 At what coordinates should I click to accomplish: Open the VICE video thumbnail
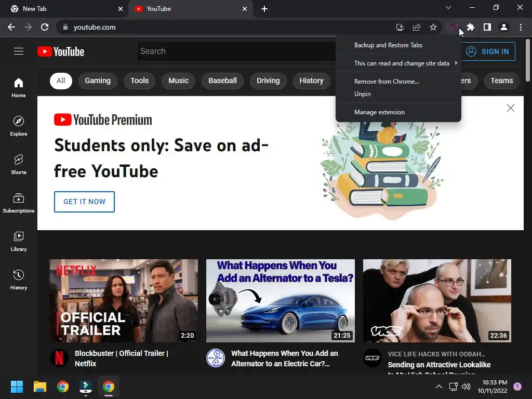(437, 301)
